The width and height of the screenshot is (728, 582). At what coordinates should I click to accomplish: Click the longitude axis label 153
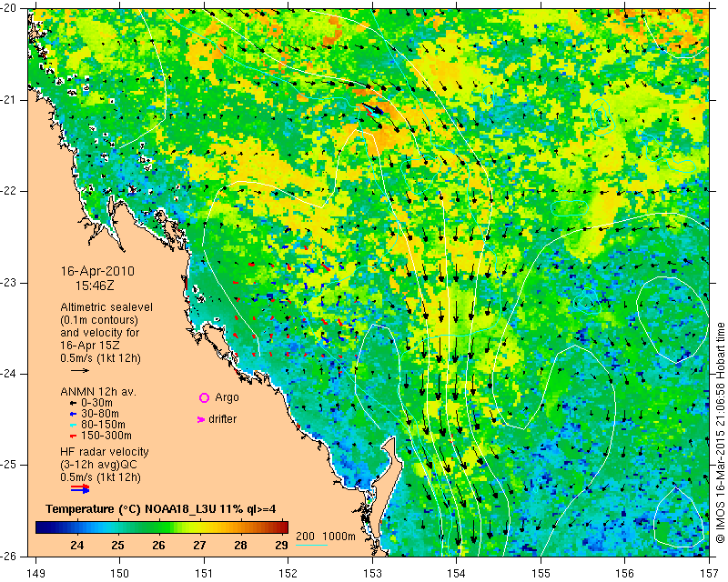click(x=372, y=574)
